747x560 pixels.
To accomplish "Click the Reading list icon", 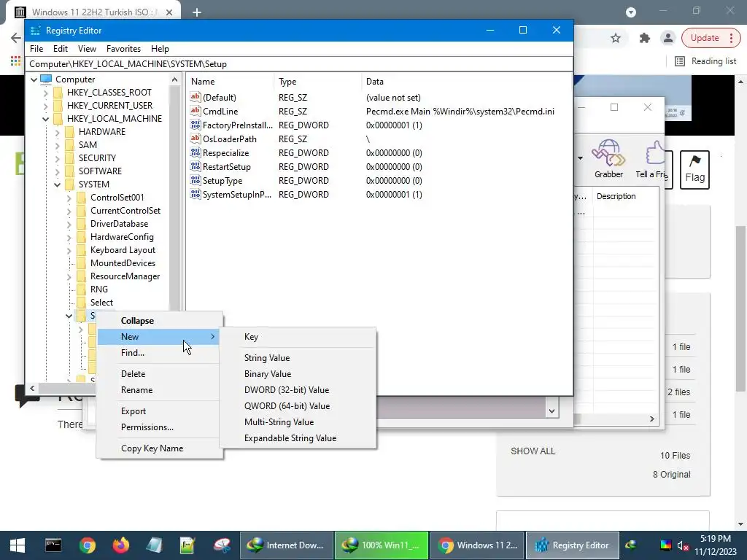I will tap(680, 61).
